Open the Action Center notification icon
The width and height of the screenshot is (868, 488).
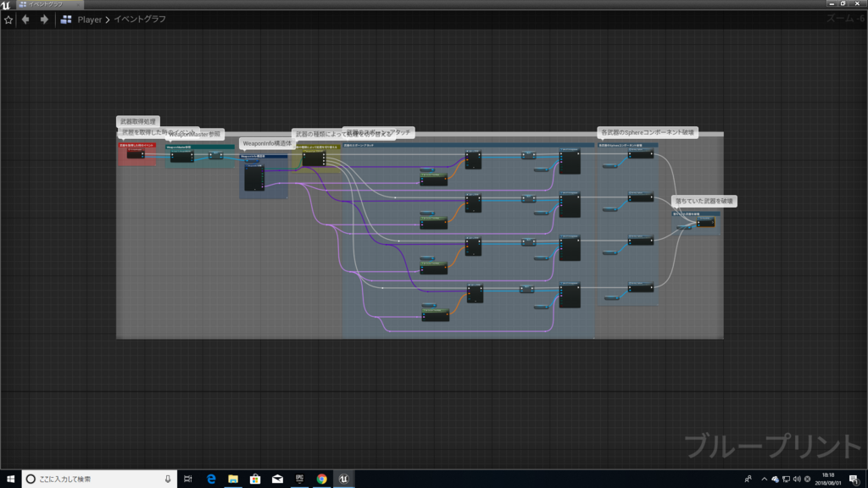[x=854, y=480]
